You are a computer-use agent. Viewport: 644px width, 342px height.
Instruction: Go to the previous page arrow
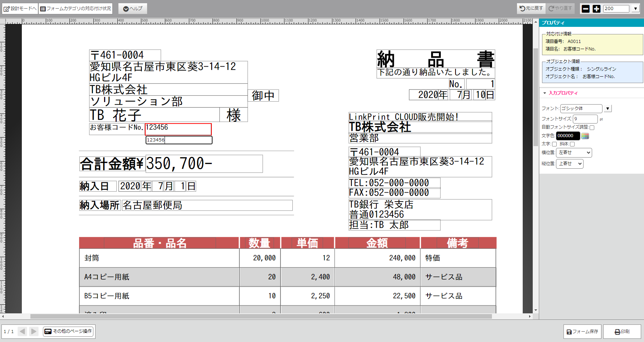(x=22, y=331)
